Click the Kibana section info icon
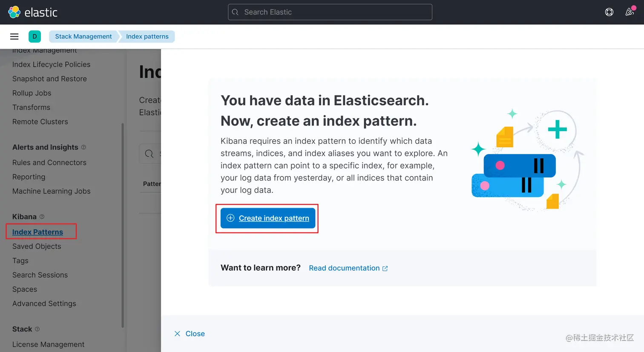The image size is (644, 352). pos(42,217)
